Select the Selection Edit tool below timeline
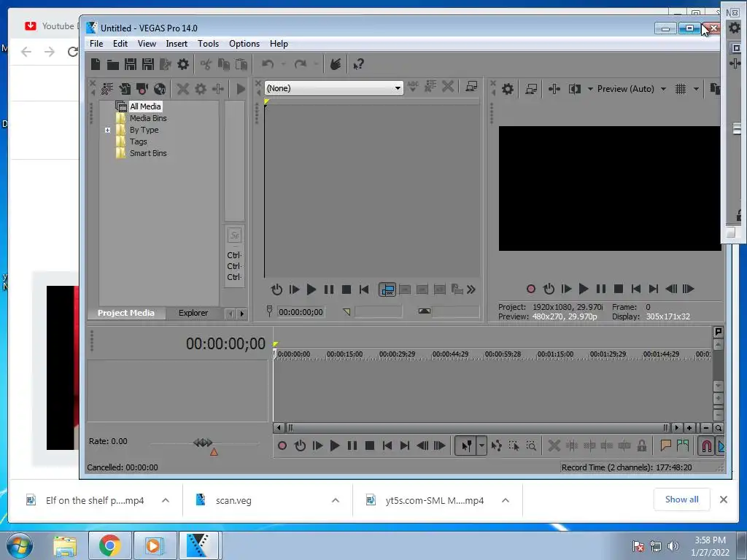747x560 pixels. (x=514, y=446)
